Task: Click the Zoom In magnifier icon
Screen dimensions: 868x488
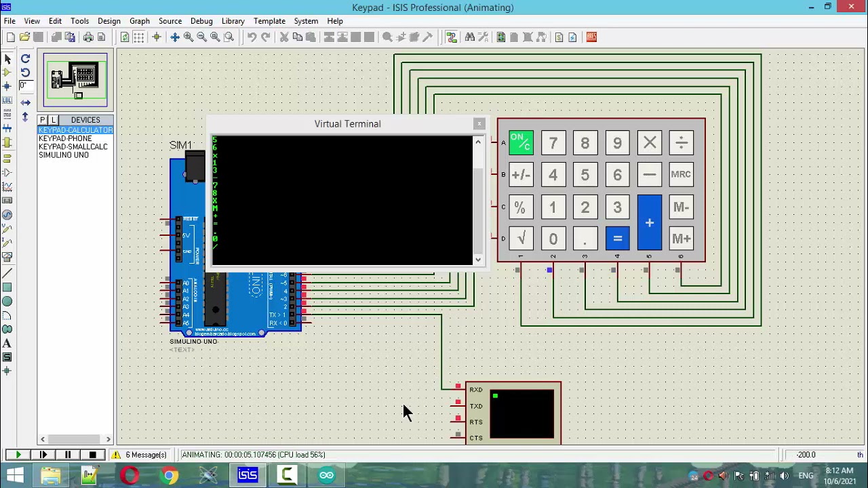Action: click(x=188, y=37)
